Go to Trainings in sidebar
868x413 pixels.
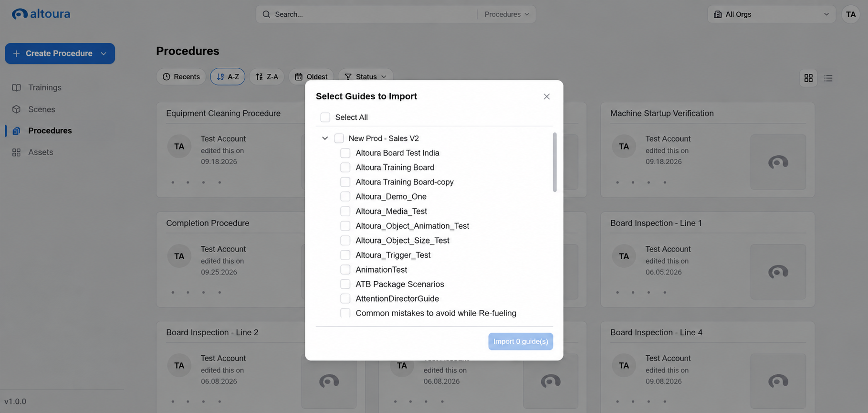(45, 88)
